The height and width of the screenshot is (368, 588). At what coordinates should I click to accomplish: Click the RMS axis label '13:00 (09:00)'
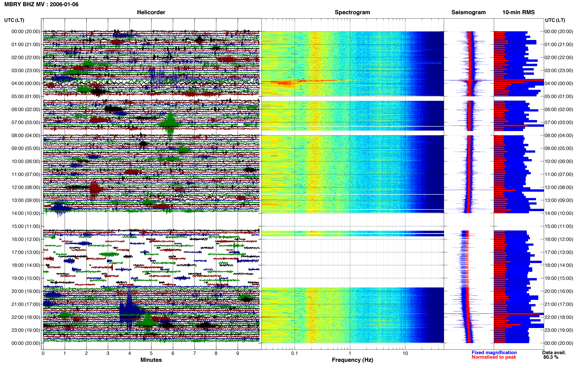(559, 200)
